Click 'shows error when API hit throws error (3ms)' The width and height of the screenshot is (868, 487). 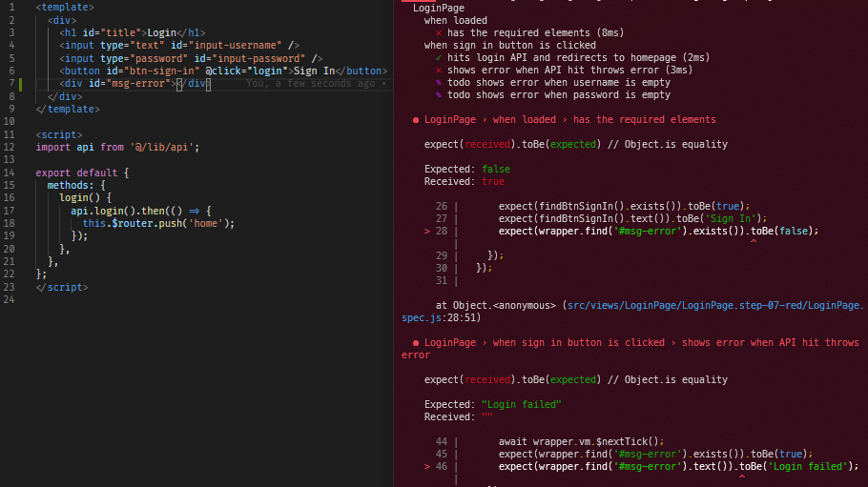564,70
